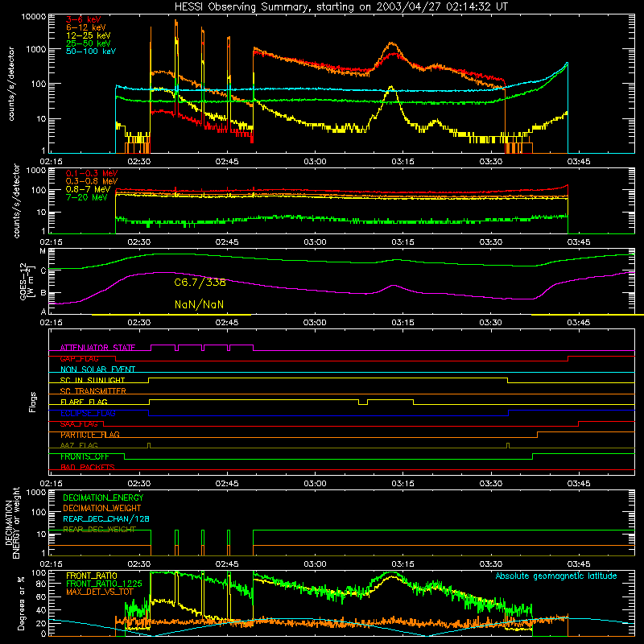Select the FLARE_FLAG label
The image size is (644, 644).
[84, 402]
